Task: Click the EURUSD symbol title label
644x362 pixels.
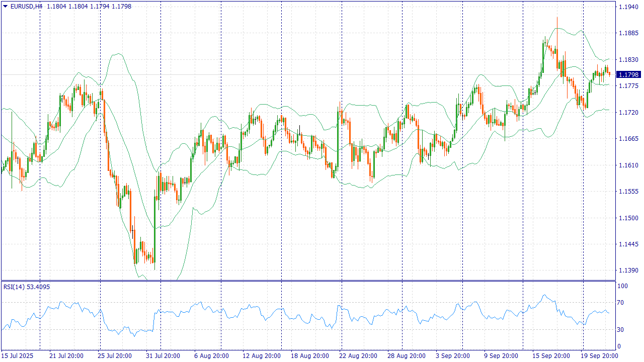Action: [26, 6]
